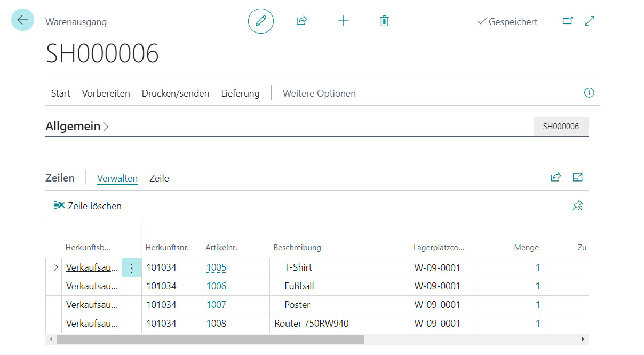Click the horizontal scrollbar in lines grid

click(210, 340)
